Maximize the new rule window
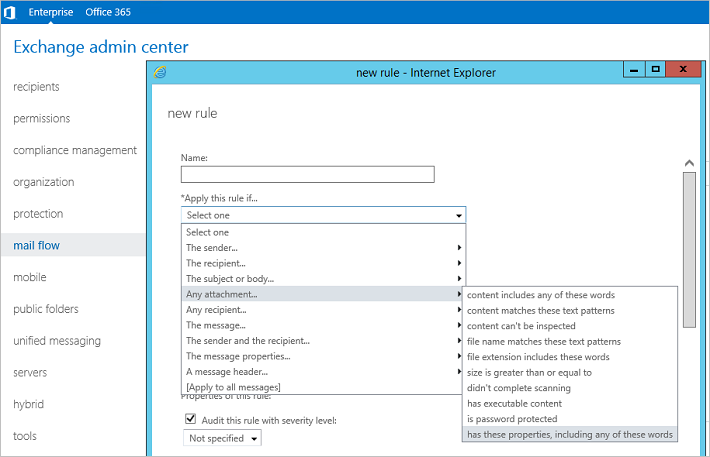Image resolution: width=710 pixels, height=457 pixels. 655,70
